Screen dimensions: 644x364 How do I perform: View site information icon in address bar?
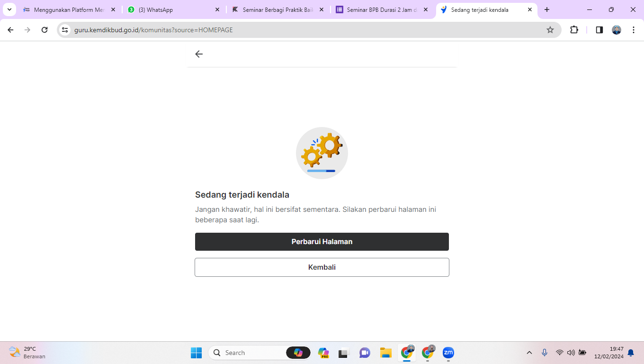point(65,30)
